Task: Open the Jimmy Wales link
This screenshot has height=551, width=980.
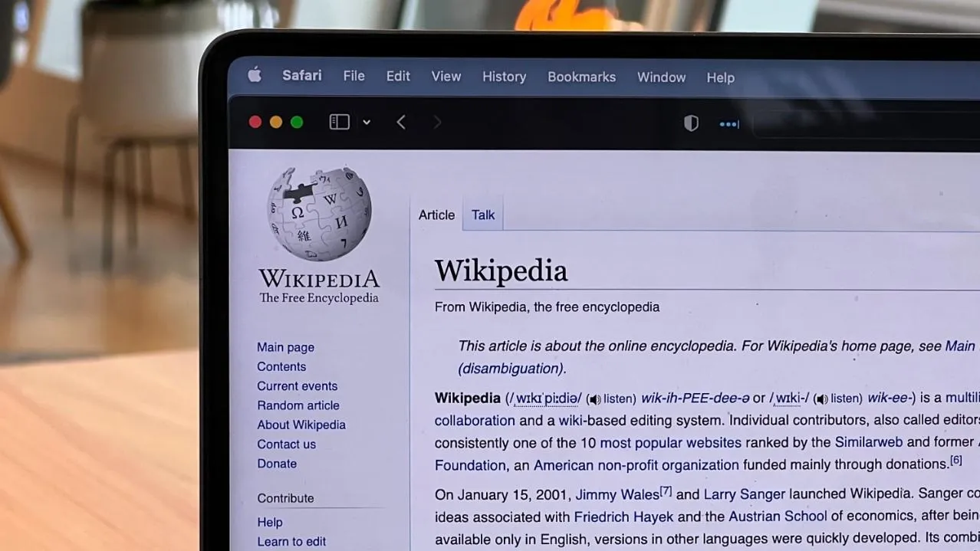Action: (x=617, y=494)
